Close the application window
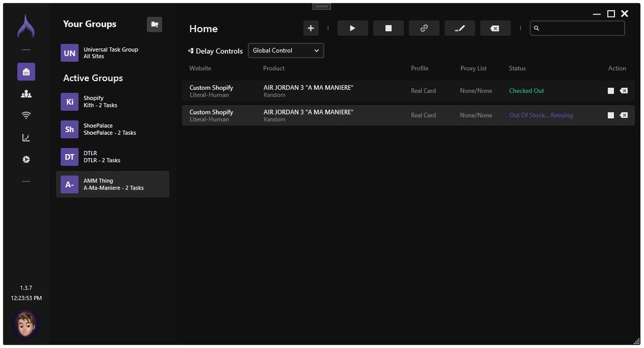 pos(625,14)
